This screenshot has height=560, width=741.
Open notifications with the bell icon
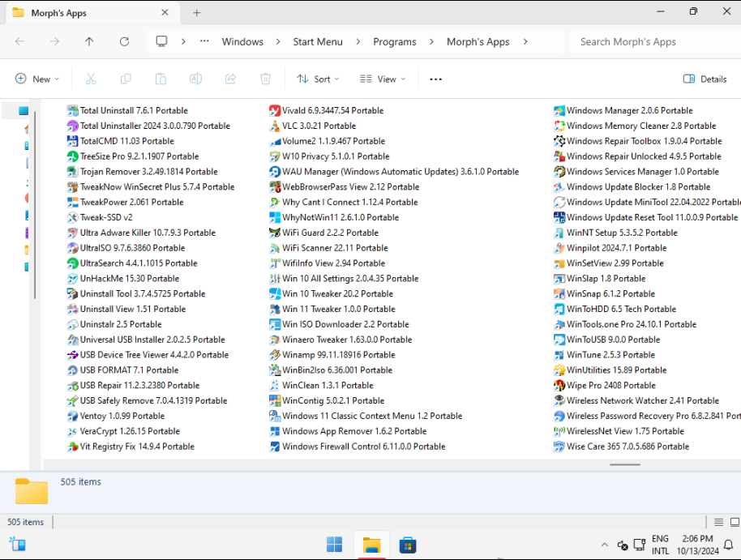click(729, 545)
